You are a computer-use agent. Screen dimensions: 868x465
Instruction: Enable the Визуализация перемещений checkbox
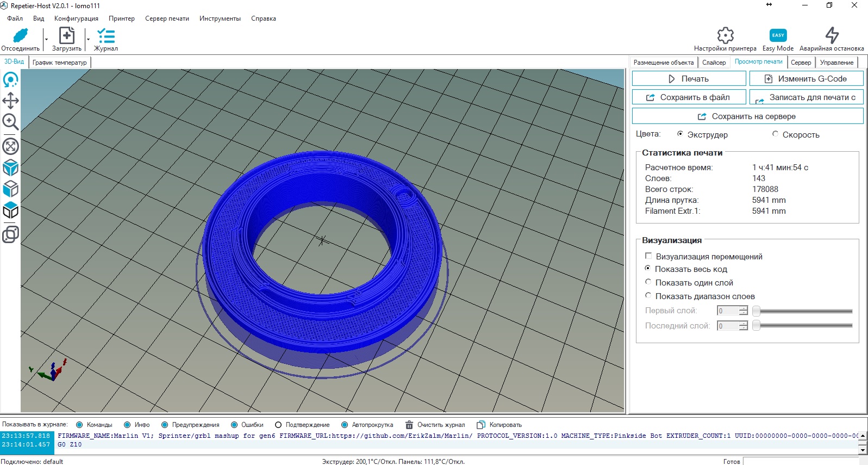click(648, 256)
